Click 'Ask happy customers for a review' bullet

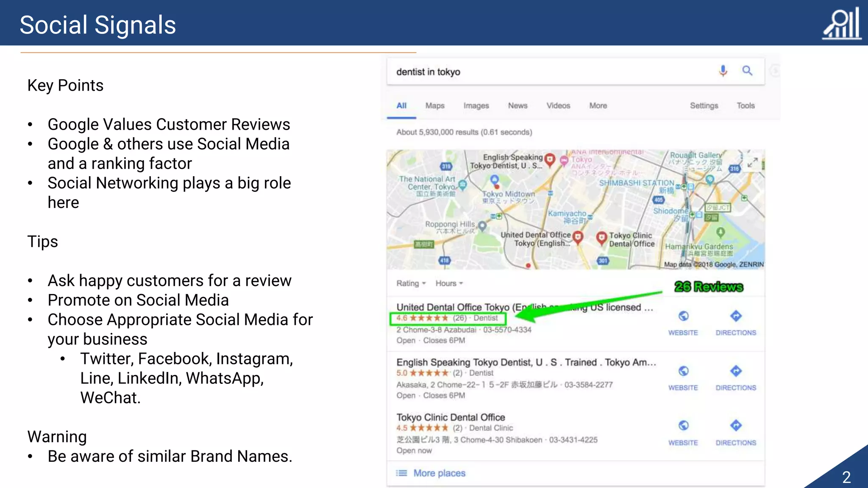[x=170, y=281]
